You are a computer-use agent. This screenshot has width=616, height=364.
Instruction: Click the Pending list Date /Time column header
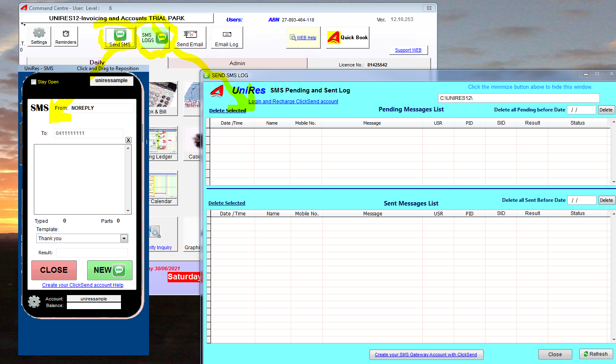pyautogui.click(x=232, y=123)
